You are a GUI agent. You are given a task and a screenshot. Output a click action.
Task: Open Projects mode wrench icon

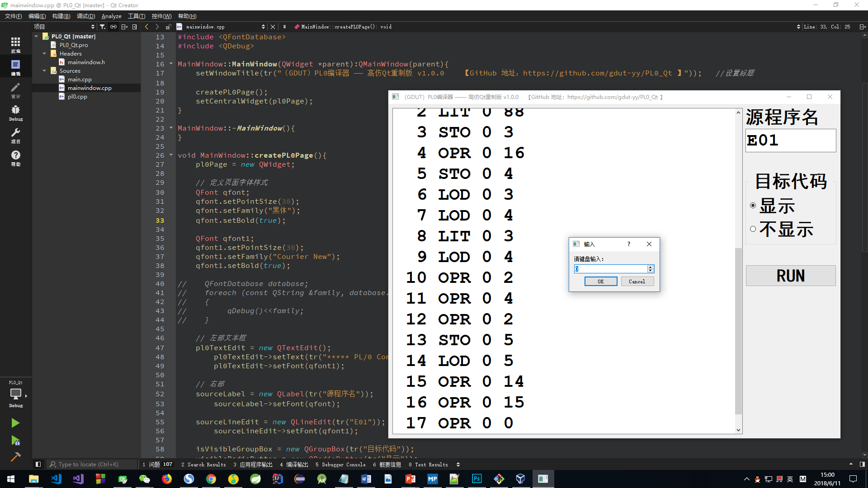pyautogui.click(x=15, y=135)
